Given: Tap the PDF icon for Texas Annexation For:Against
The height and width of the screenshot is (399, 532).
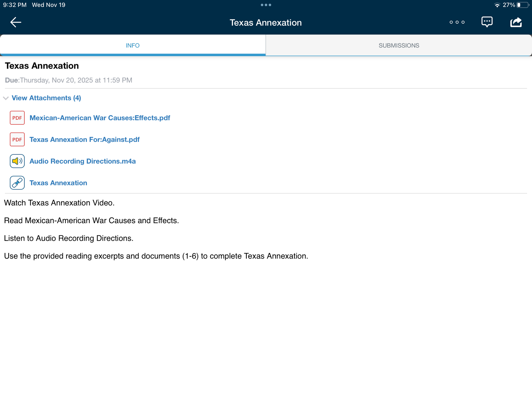Looking at the screenshot, I should tap(17, 139).
